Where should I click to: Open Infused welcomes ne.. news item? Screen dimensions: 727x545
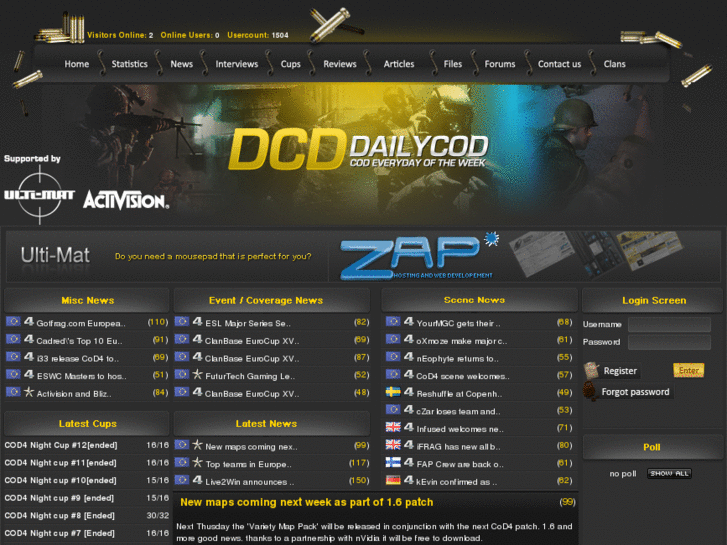click(460, 429)
